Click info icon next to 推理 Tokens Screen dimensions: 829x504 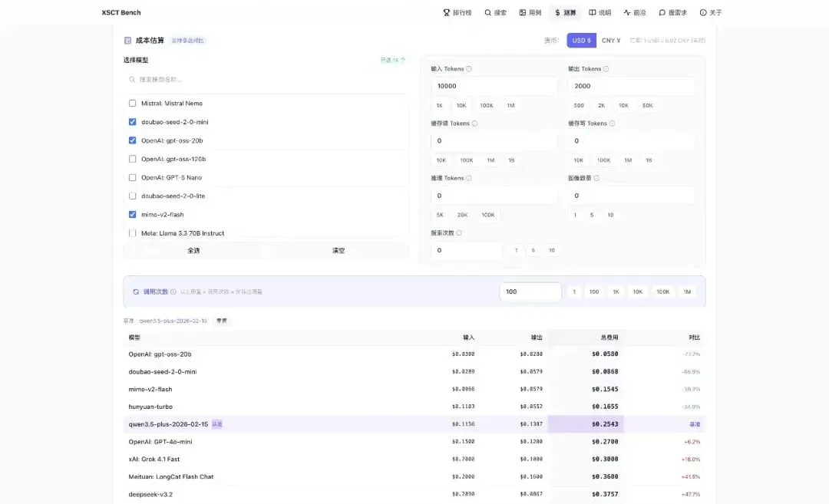click(x=469, y=178)
